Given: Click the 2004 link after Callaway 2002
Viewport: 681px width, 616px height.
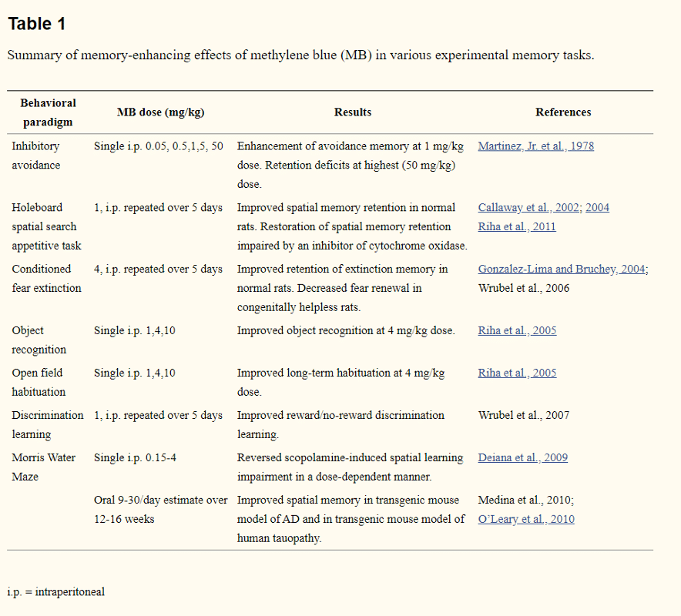Looking at the screenshot, I should tap(597, 208).
